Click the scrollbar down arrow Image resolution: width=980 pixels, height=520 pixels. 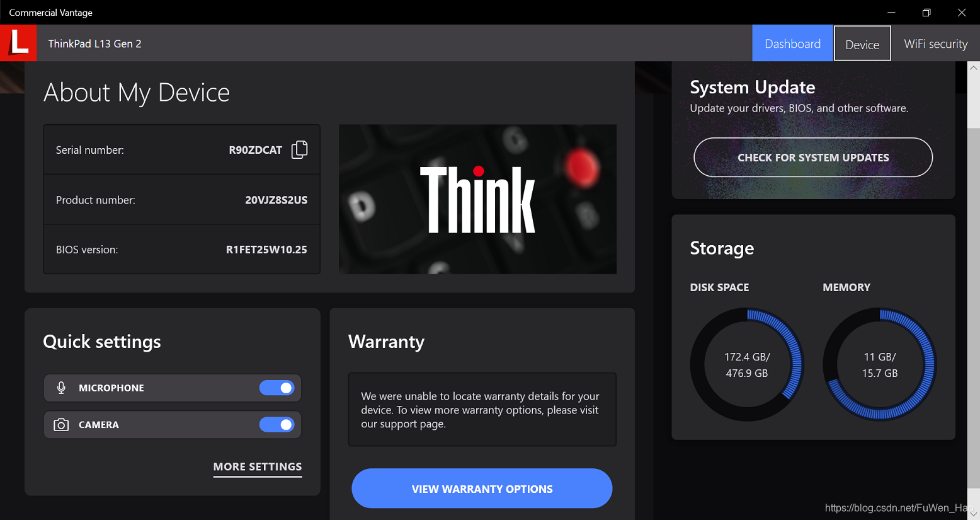coord(974,514)
